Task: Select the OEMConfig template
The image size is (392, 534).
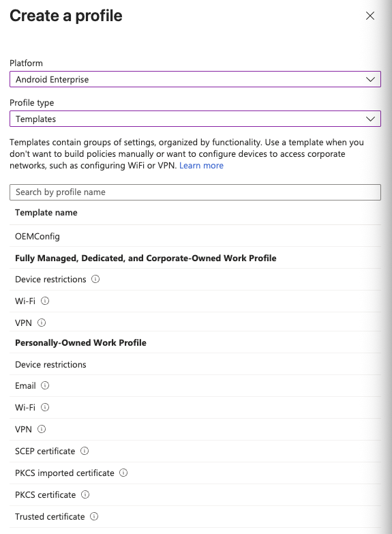Action: (x=195, y=236)
